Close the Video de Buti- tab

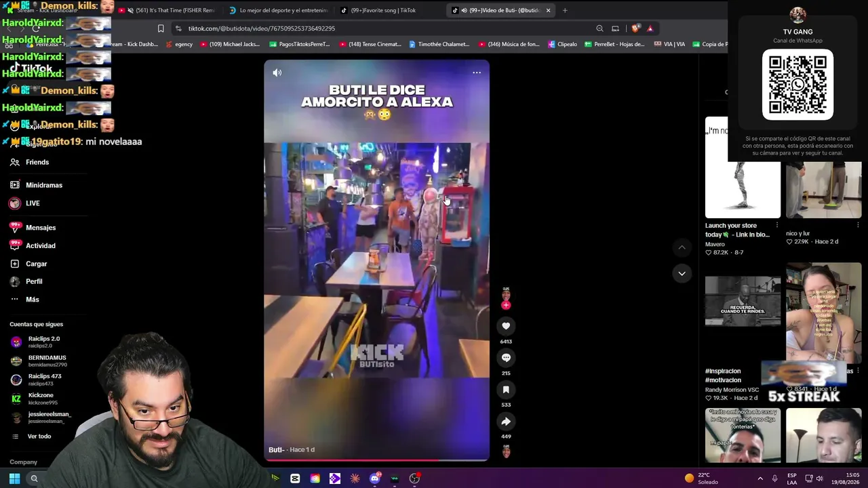[548, 10]
